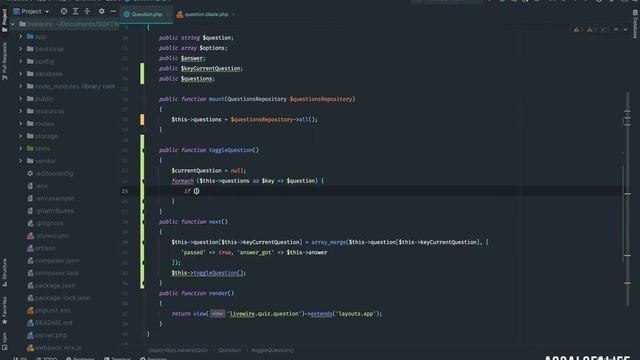Click the Question.php tab file icon
The image size is (640, 360).
[127, 14]
